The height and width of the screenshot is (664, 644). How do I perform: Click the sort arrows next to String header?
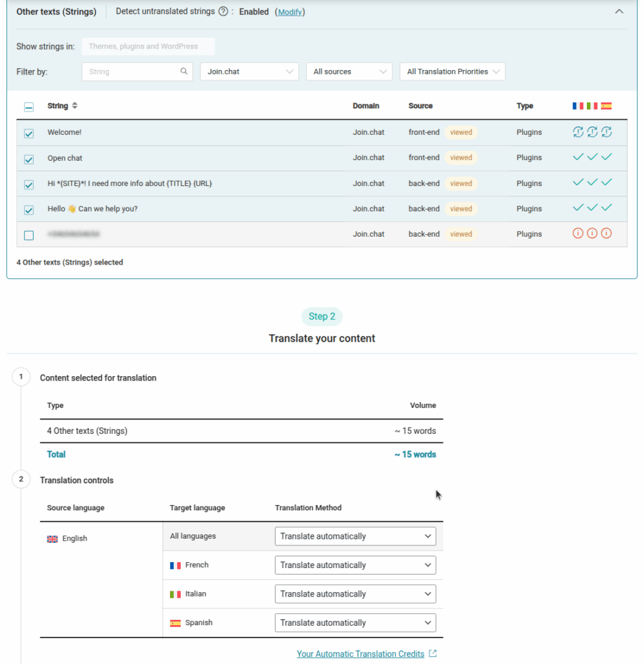[x=75, y=106]
